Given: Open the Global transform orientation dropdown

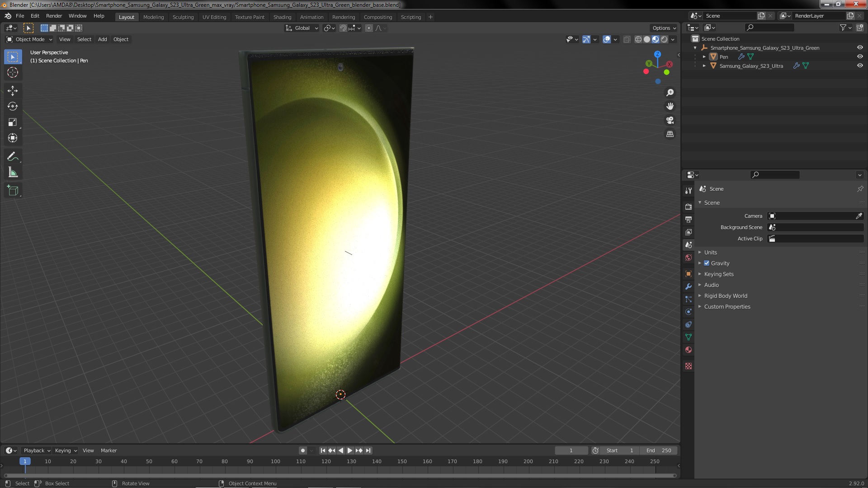Looking at the screenshot, I should pyautogui.click(x=302, y=28).
